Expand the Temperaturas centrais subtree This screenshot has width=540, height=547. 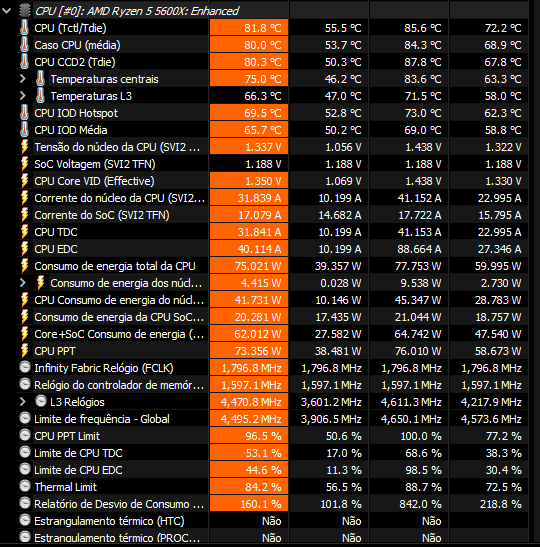(23, 79)
